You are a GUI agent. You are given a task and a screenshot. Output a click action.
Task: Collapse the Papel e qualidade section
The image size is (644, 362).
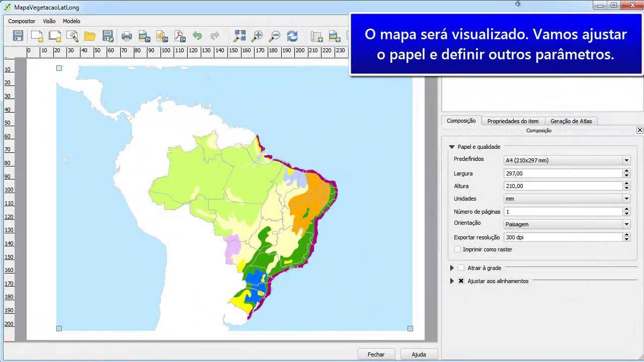coord(452,147)
